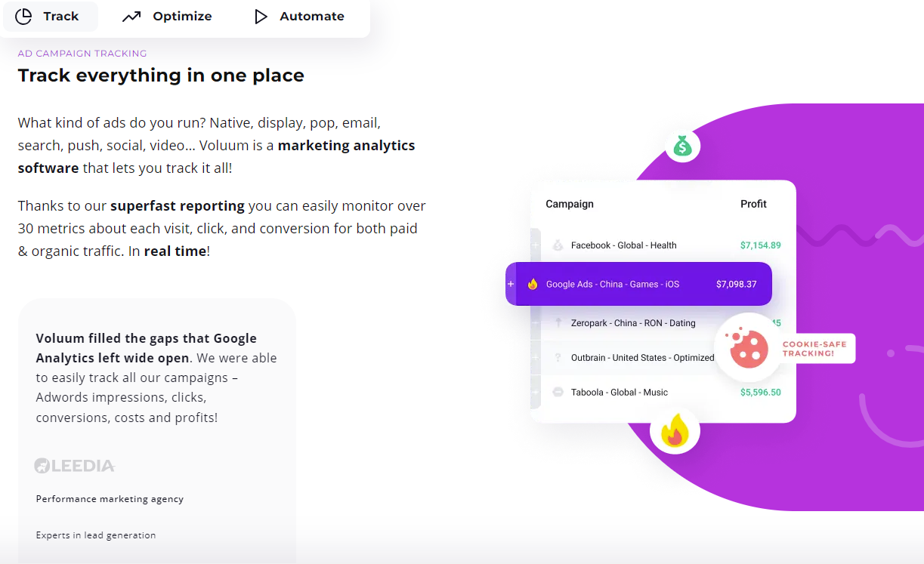Click Performance marketing agency text
The width and height of the screenshot is (924, 564).
110,499
